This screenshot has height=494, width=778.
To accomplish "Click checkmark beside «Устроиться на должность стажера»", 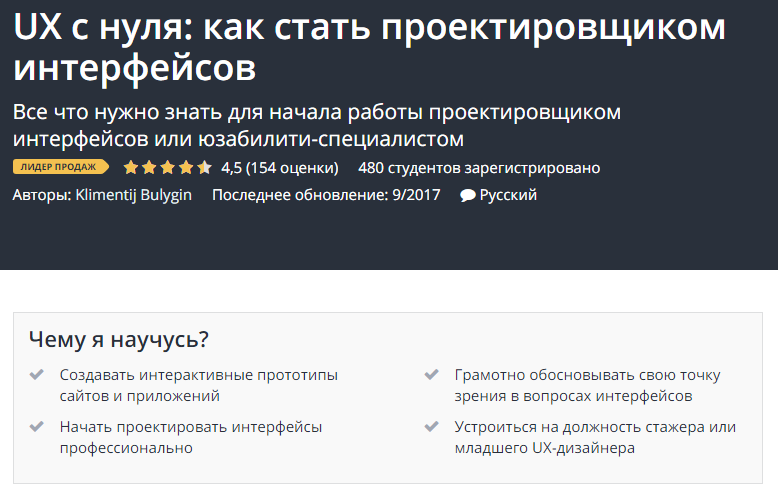I will [431, 427].
